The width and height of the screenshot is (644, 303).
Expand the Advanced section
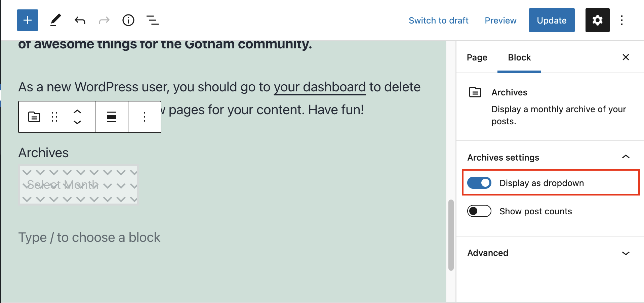(x=625, y=253)
